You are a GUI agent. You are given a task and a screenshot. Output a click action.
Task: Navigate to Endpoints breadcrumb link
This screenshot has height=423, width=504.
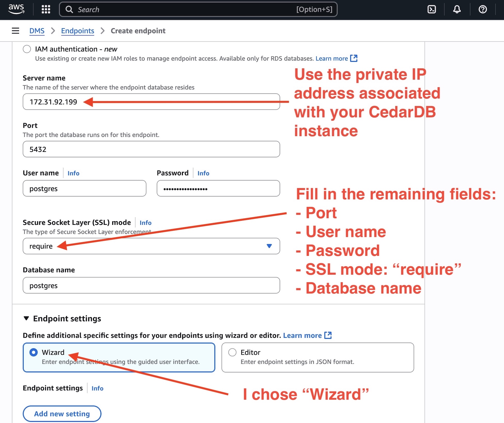coord(78,31)
